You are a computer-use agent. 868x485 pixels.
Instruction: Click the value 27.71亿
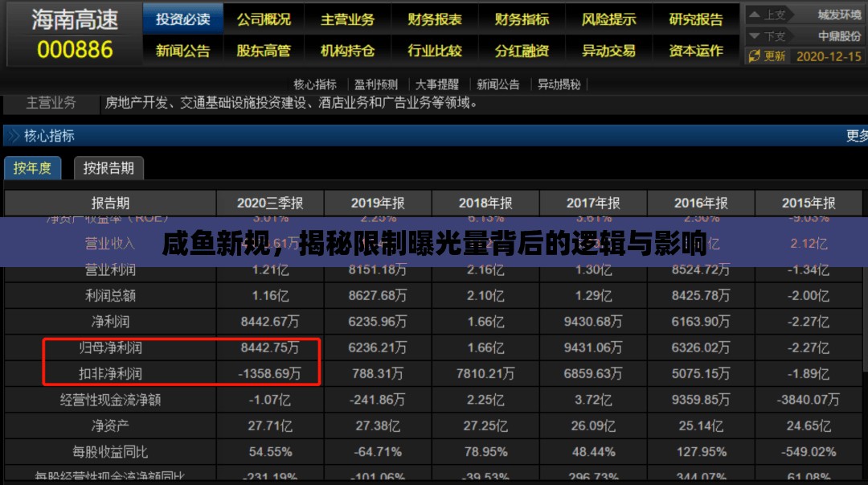click(x=270, y=425)
